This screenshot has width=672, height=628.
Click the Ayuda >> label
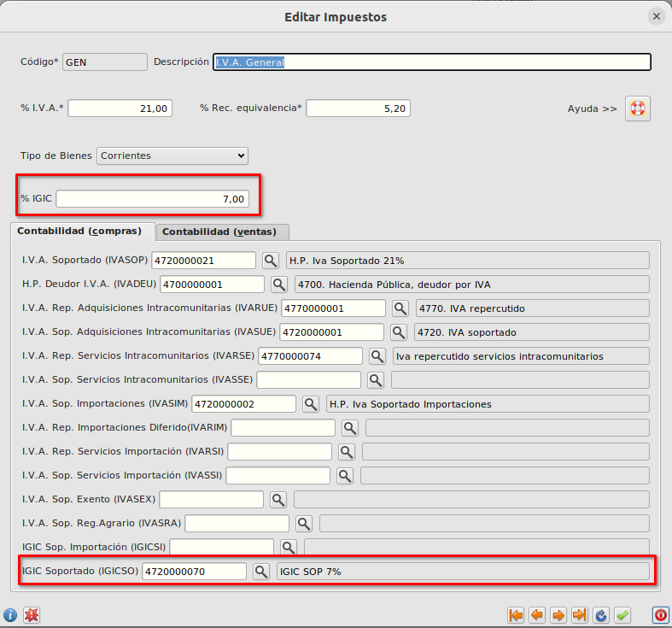tap(593, 109)
